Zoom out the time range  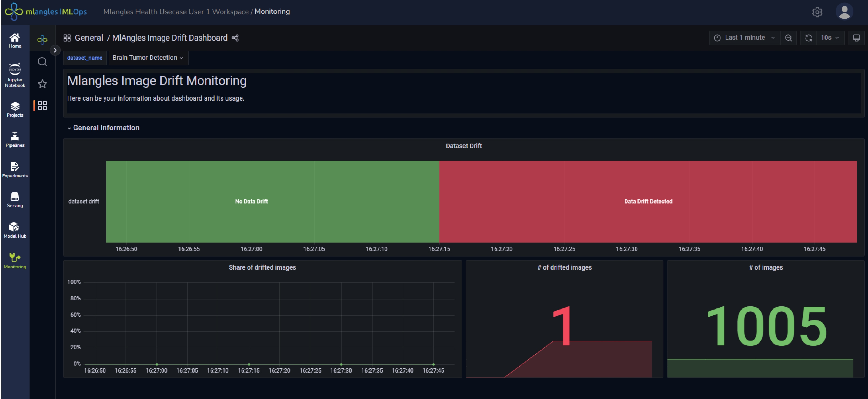pos(788,38)
